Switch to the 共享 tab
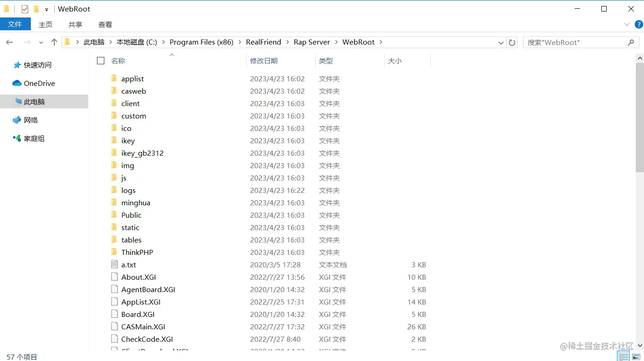This screenshot has width=644, height=361. click(75, 24)
